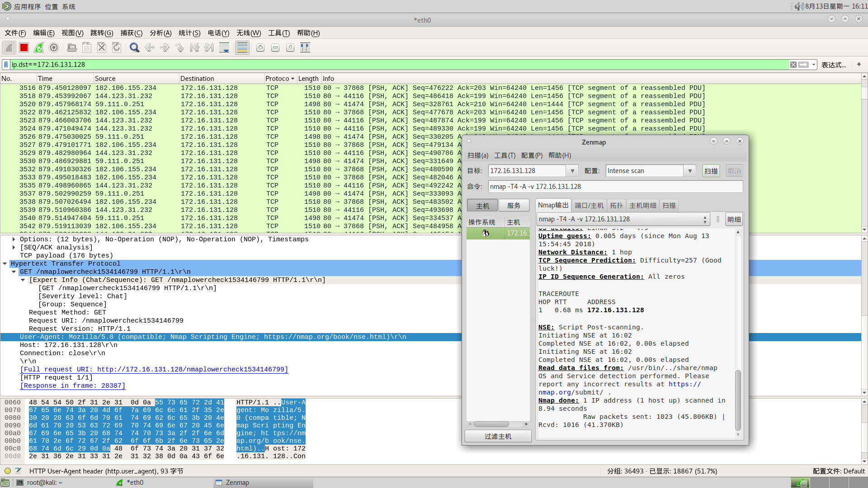Screen dimensions: 868x488
Task: Open the Intense scan profile dropdown
Action: click(x=690, y=171)
